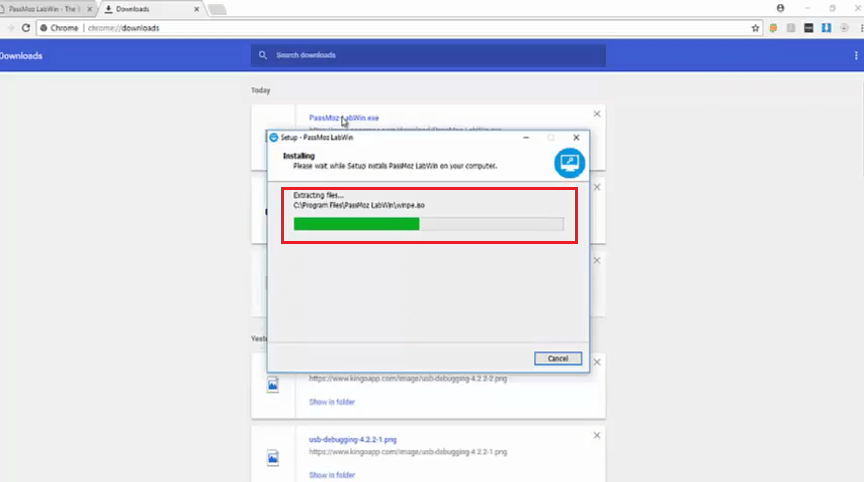The height and width of the screenshot is (482, 864).
Task: Reload the page with the refresh icon
Action: tap(26, 28)
